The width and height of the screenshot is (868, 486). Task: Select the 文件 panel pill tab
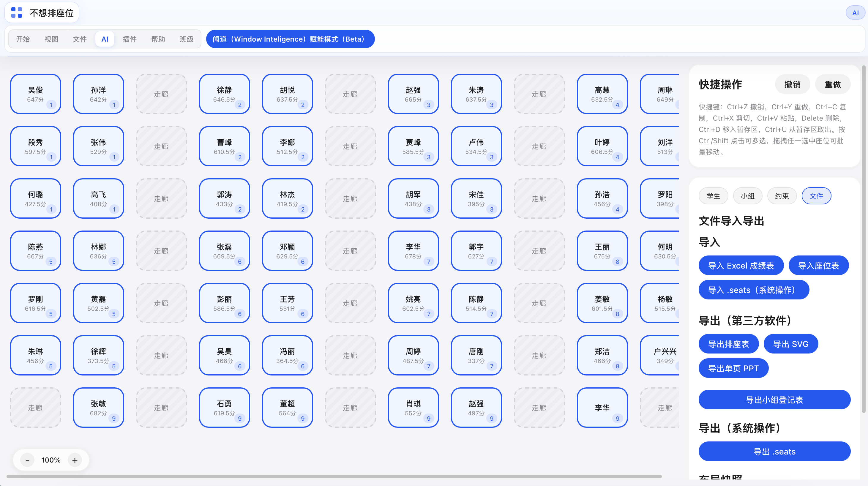point(816,196)
